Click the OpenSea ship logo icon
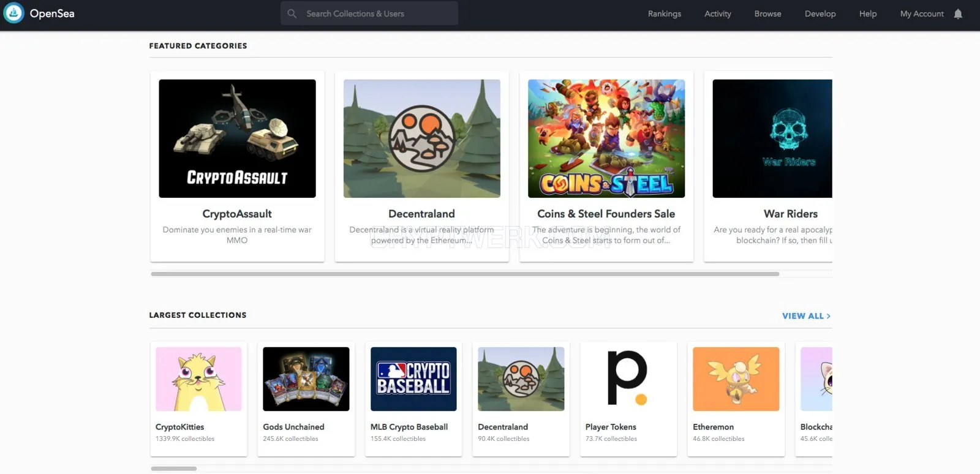 [x=13, y=13]
